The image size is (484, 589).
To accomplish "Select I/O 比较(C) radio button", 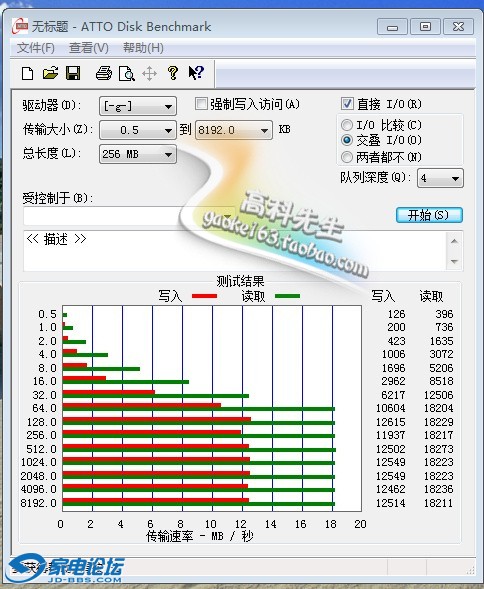I will tap(346, 125).
